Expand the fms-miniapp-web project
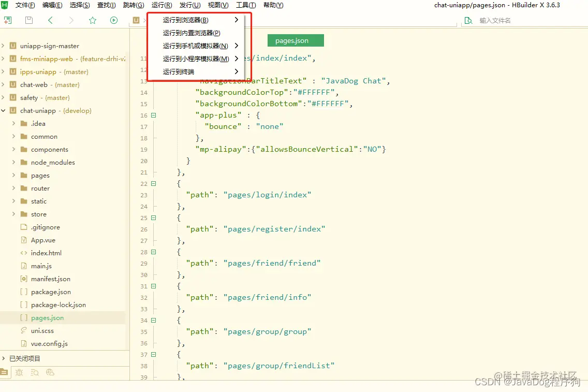 tap(3, 59)
